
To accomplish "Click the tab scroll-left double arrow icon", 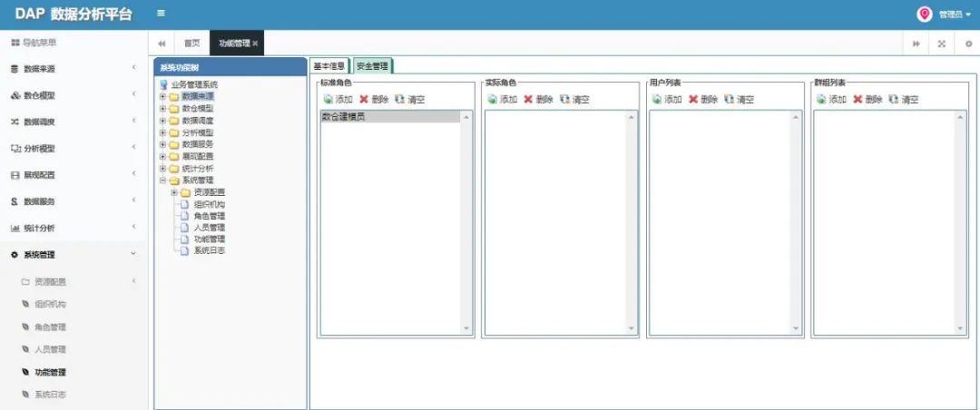I will [162, 44].
